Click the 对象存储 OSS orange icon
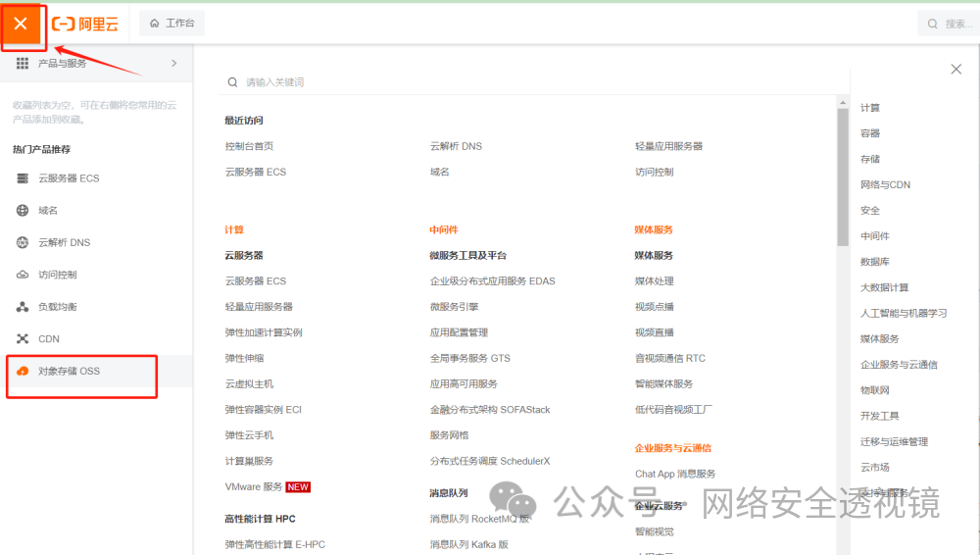 click(23, 371)
